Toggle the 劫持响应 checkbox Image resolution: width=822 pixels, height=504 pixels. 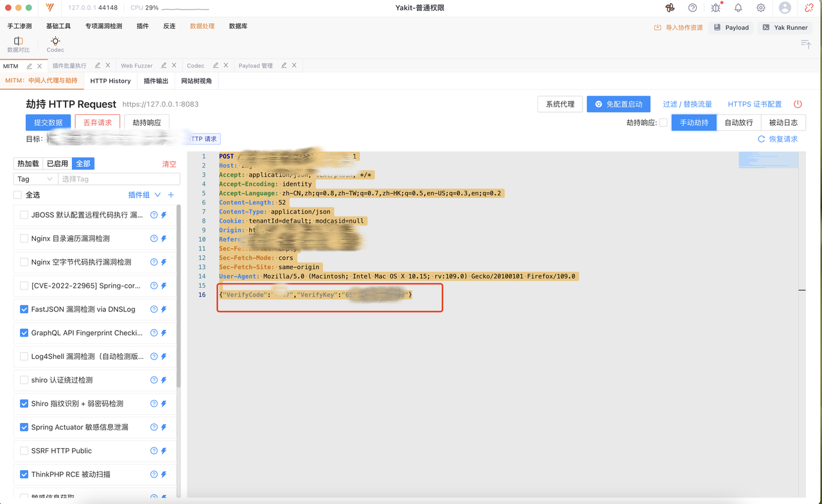663,123
